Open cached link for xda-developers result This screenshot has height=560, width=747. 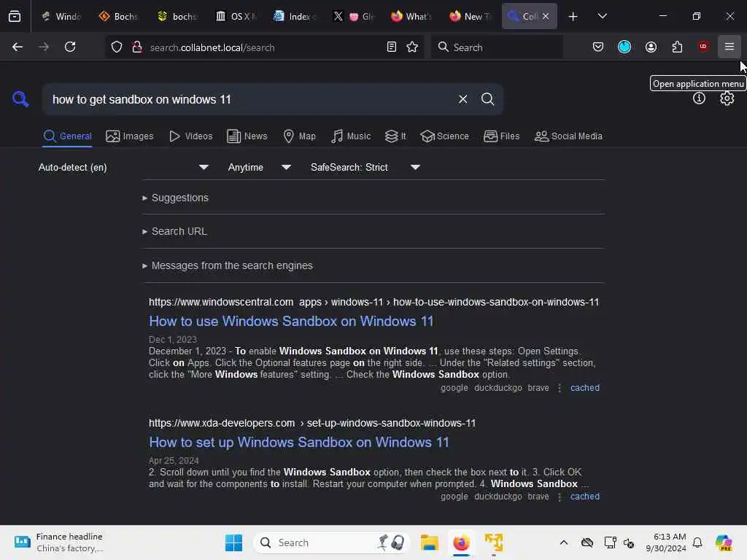click(584, 496)
